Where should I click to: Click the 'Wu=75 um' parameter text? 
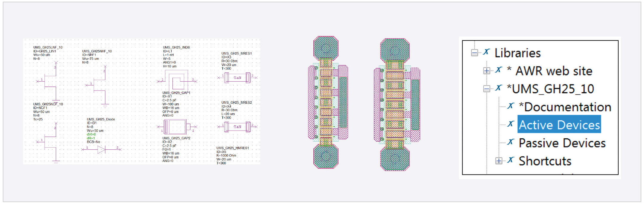[x=90, y=59]
